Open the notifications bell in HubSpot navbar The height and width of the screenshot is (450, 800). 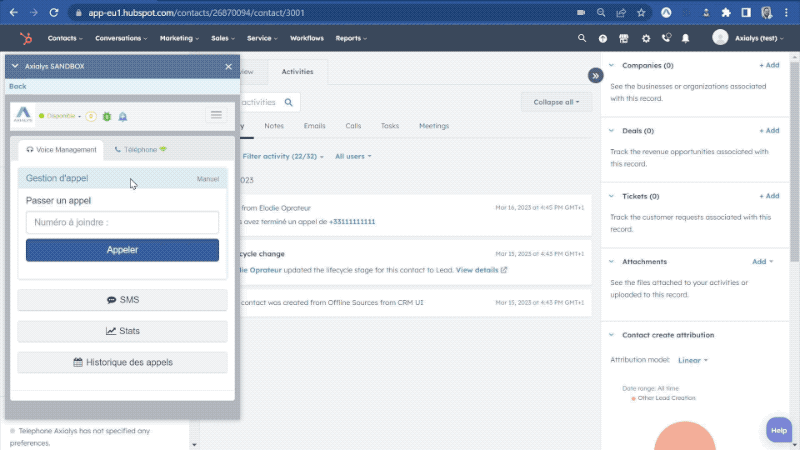tap(686, 39)
